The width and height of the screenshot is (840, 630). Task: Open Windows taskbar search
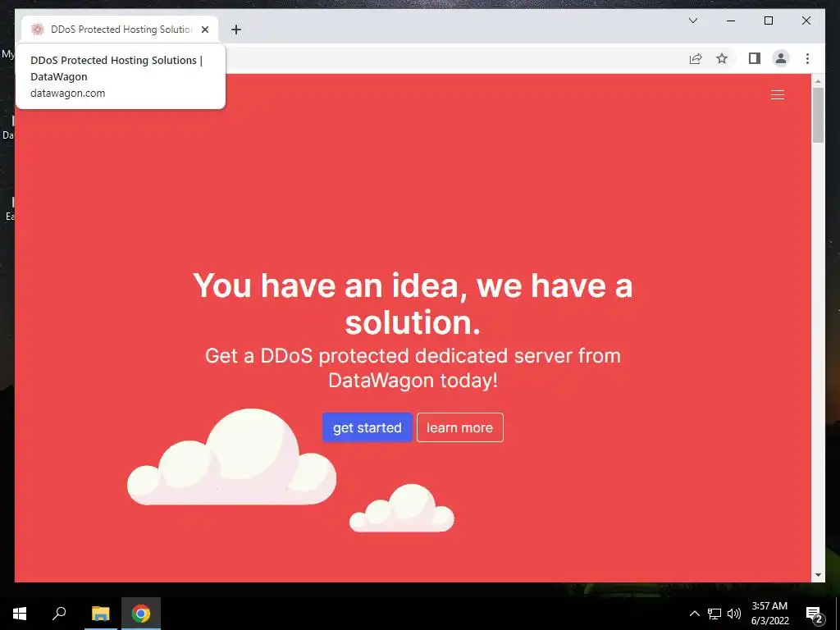click(59, 614)
